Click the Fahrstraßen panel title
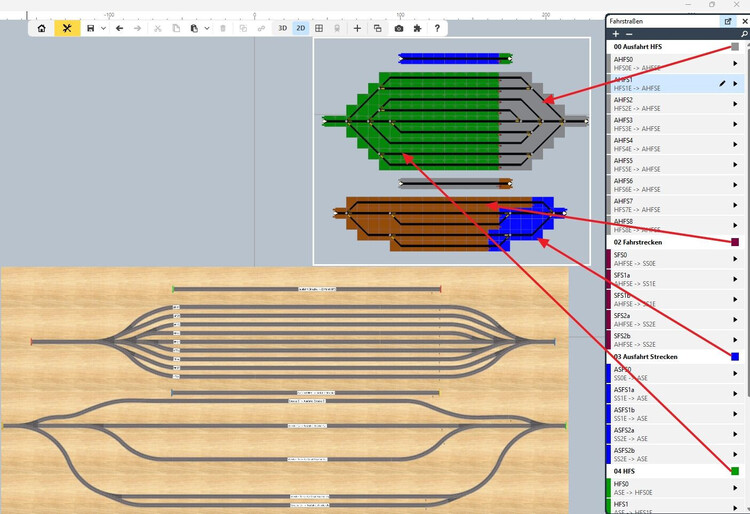This screenshot has height=514, width=750. pyautogui.click(x=626, y=21)
